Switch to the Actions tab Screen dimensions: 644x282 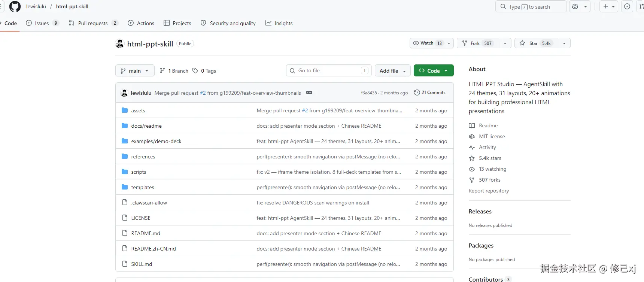pyautogui.click(x=141, y=23)
